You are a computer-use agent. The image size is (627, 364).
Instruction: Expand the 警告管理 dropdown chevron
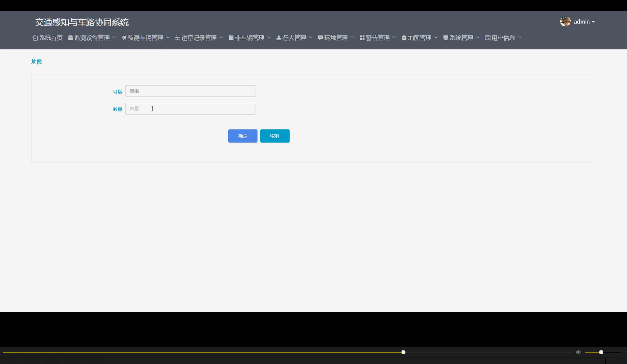pyautogui.click(x=394, y=37)
